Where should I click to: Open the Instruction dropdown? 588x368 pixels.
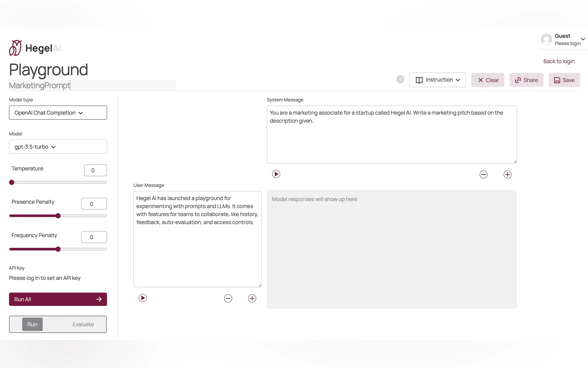[438, 80]
